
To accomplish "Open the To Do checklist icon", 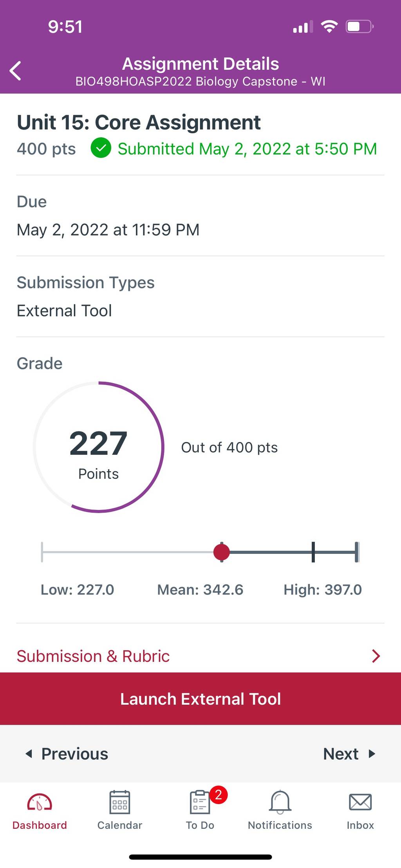I will point(200,802).
